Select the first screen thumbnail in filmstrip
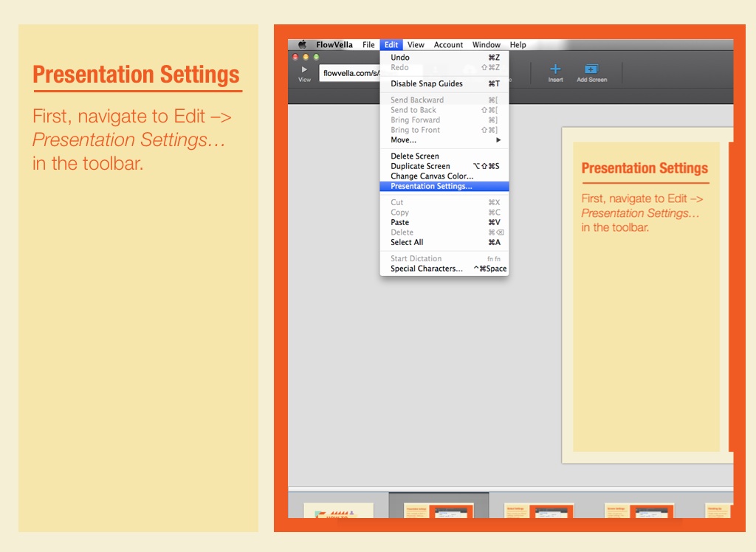 pyautogui.click(x=339, y=511)
